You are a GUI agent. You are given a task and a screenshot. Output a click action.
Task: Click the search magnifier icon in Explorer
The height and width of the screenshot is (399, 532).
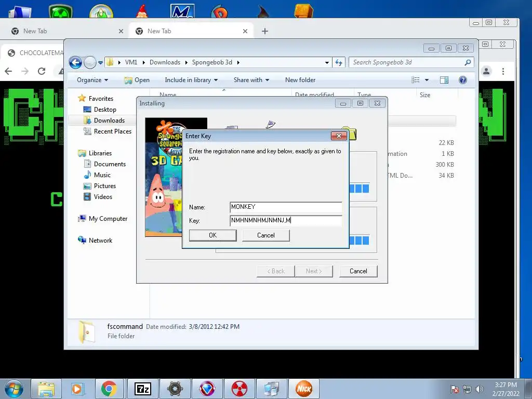468,62
